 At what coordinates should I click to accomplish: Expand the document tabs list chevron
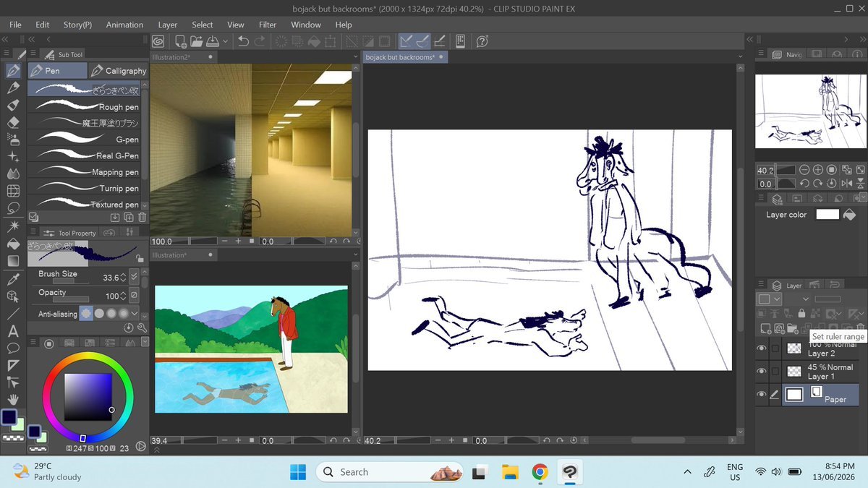[x=740, y=56]
